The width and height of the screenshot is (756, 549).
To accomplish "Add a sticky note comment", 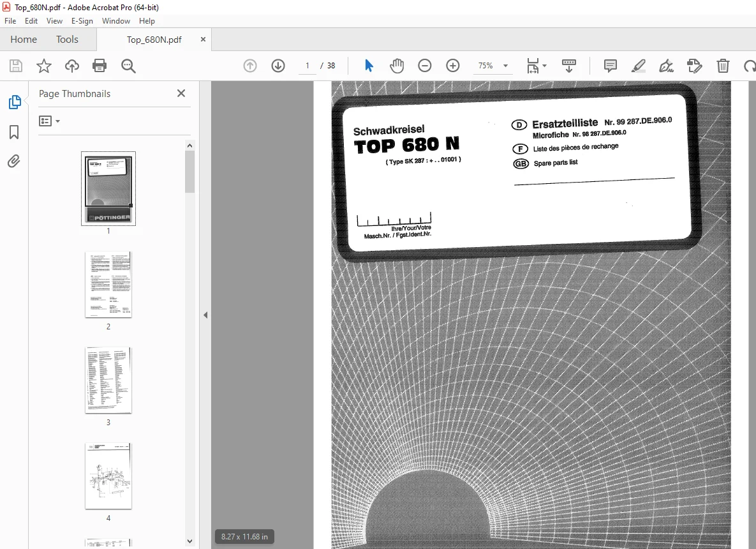I will point(611,66).
